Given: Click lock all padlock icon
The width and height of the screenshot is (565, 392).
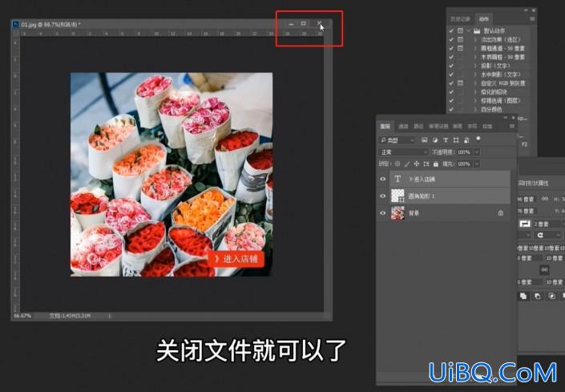Looking at the screenshot, I should [436, 164].
